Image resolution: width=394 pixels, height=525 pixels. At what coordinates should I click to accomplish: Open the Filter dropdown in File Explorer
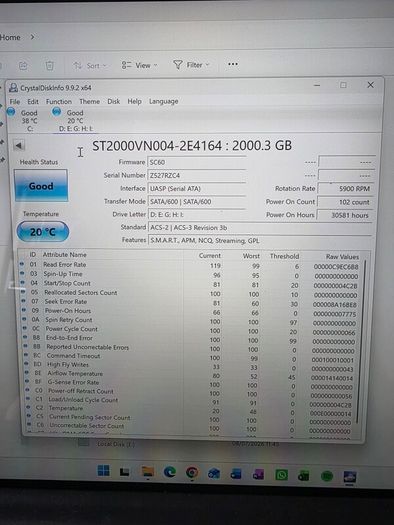click(191, 65)
